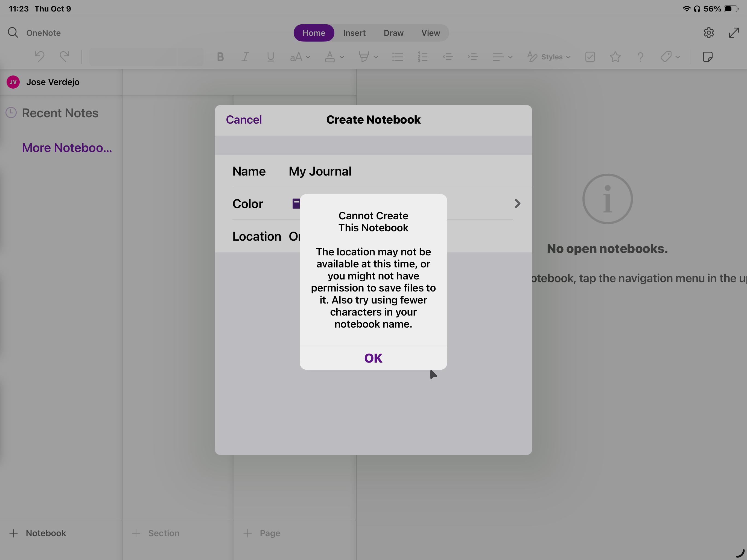Insert a numbered list

(422, 57)
